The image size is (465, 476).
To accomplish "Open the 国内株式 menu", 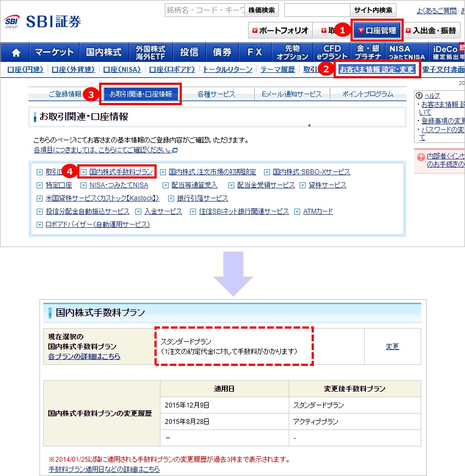I will tap(104, 52).
